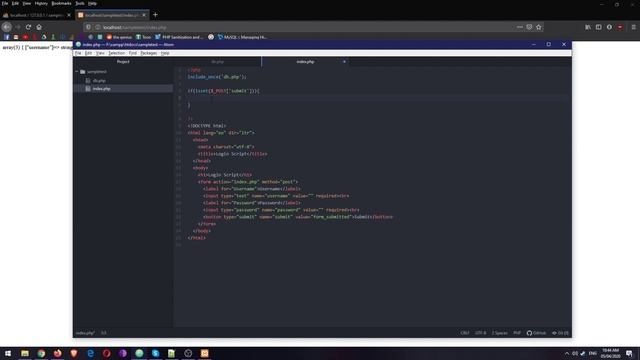Open Atom's Edit menu
640x360 pixels.
[x=88, y=53]
